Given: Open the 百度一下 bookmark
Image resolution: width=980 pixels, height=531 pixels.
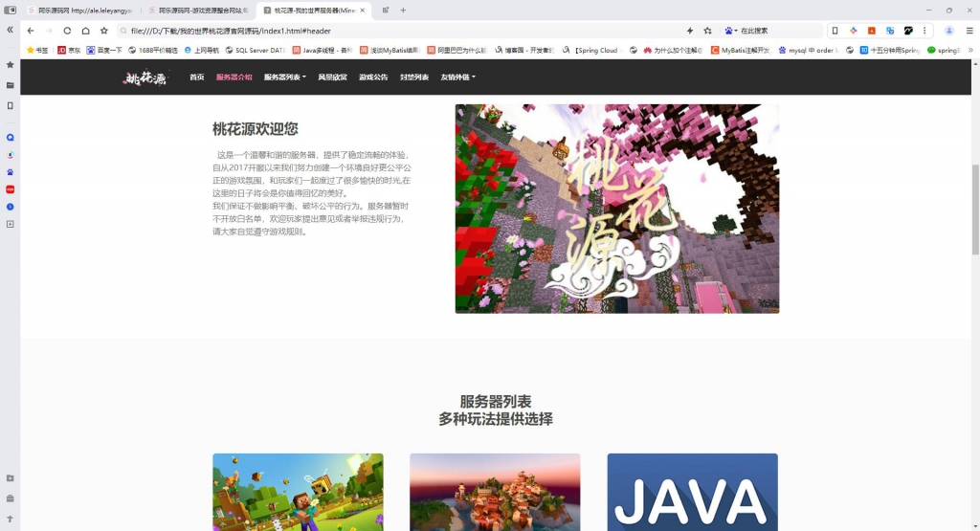Looking at the screenshot, I should point(104,50).
